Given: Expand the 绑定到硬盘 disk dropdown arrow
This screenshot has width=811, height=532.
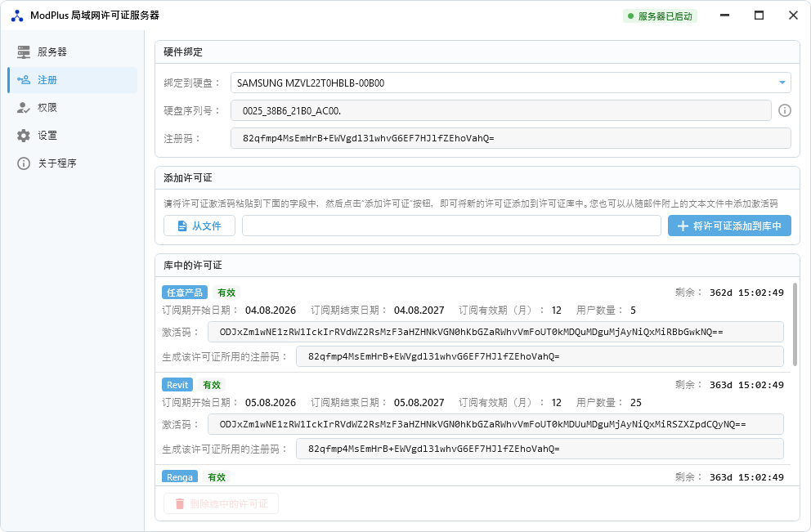Looking at the screenshot, I should [782, 83].
